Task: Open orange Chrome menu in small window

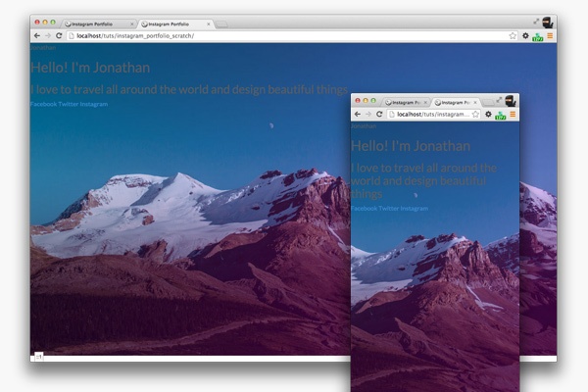Action: click(513, 114)
